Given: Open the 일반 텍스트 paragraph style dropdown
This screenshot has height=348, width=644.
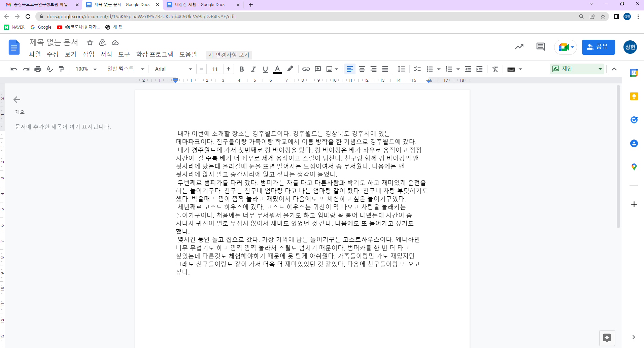Looking at the screenshot, I should coord(126,69).
